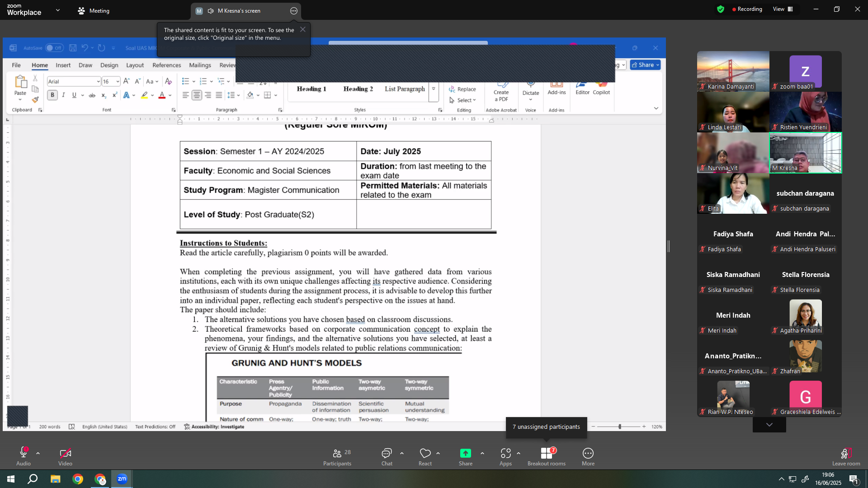Image resolution: width=868 pixels, height=488 pixels.
Task: Justify paragraph text
Action: 219,95
